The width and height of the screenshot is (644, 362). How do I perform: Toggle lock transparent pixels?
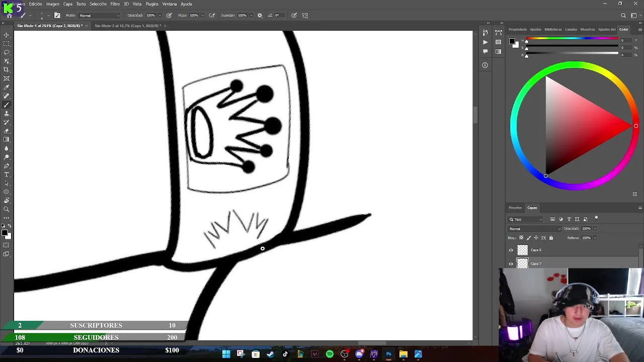click(x=521, y=238)
